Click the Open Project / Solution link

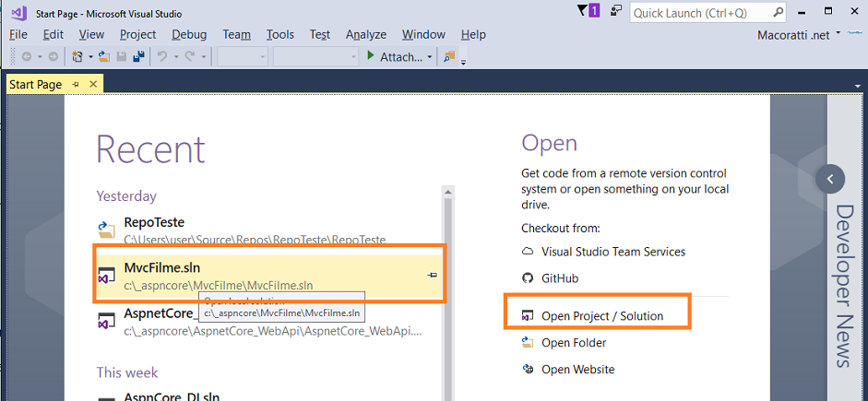[602, 316]
